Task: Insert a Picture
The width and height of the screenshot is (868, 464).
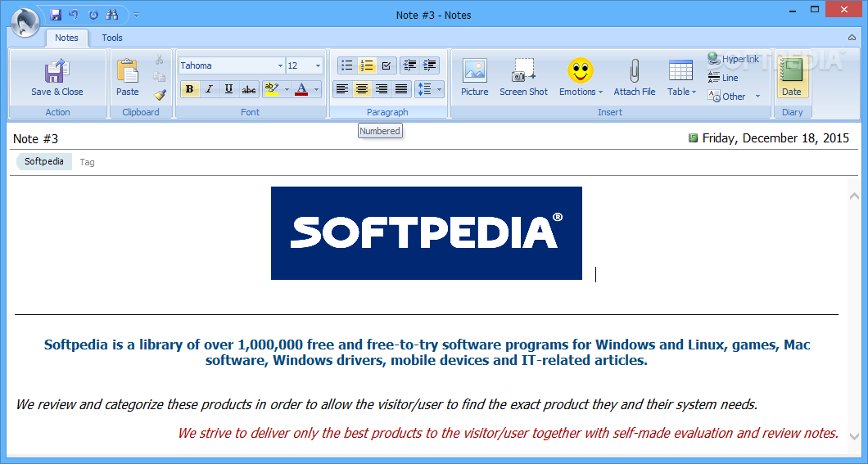Action: click(x=475, y=78)
